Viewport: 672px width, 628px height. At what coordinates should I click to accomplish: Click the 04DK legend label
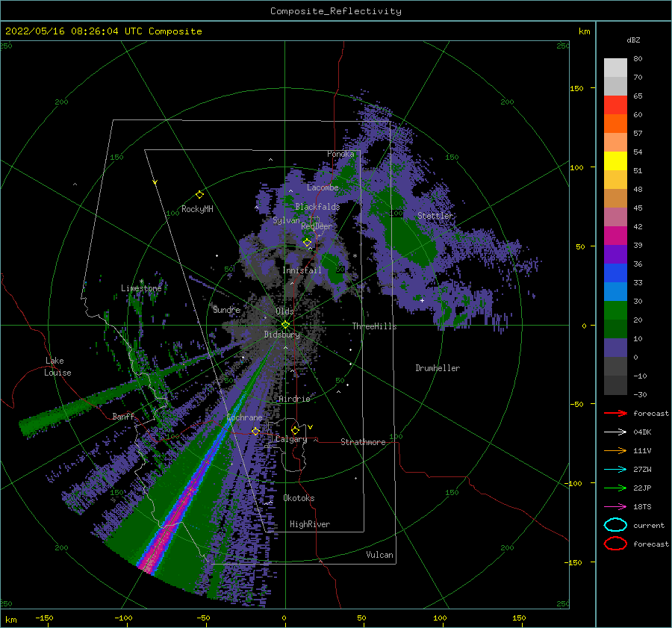(642, 432)
